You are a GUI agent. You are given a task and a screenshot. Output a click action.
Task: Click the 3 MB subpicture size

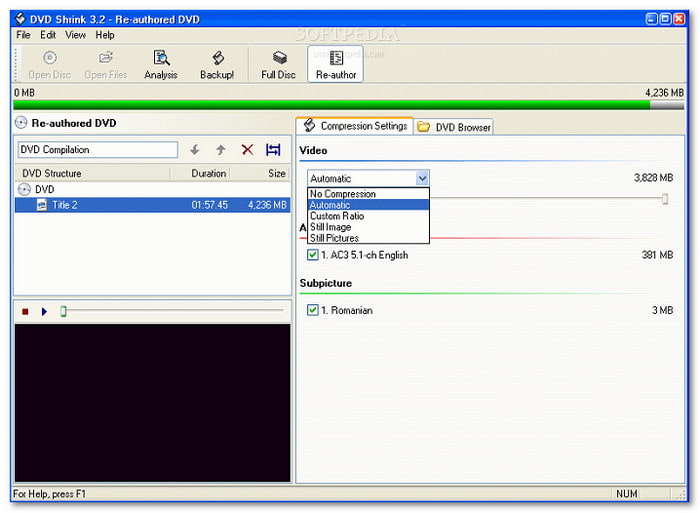(x=662, y=310)
